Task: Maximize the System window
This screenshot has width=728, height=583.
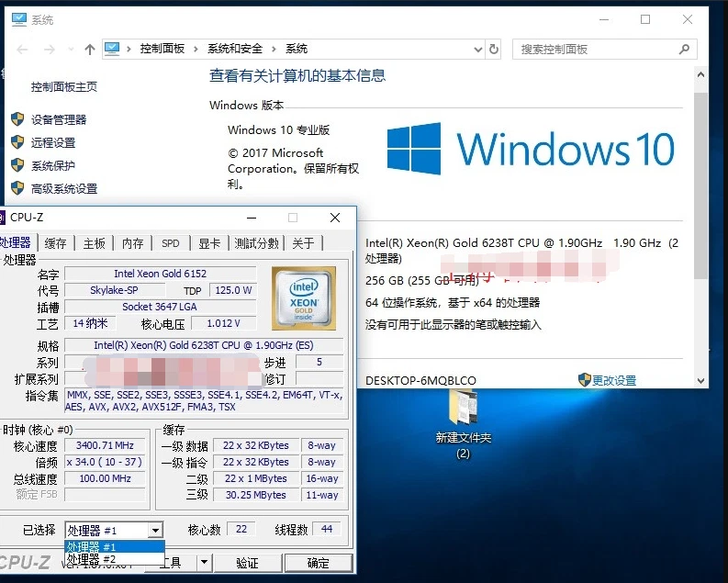Action: tap(645, 19)
